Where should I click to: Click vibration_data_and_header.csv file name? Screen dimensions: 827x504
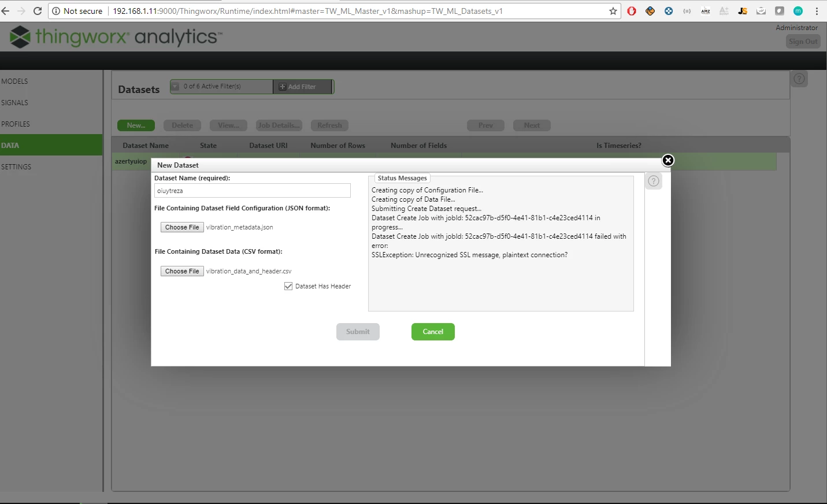click(x=249, y=271)
